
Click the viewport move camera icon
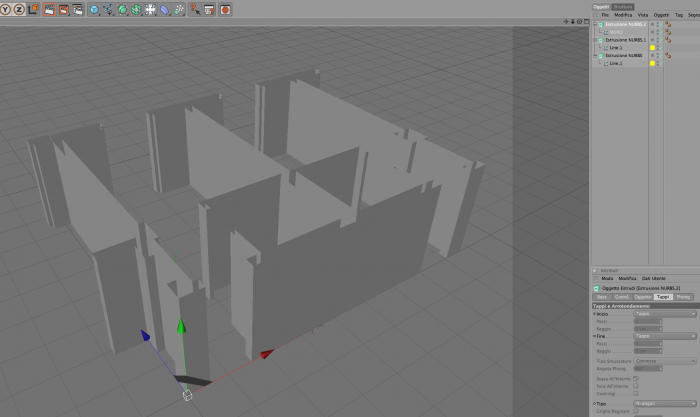click(566, 21)
